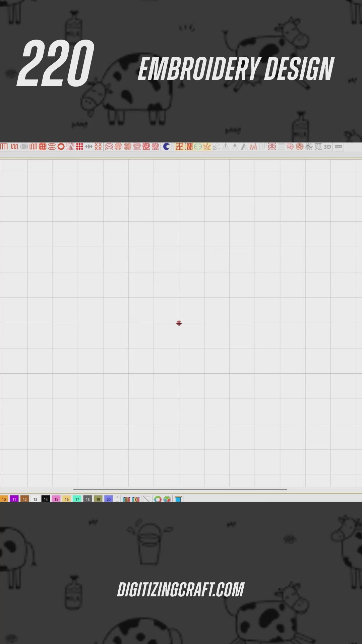Click the three-segment color pie icon
This screenshot has width=362, height=644.
[x=167, y=499]
